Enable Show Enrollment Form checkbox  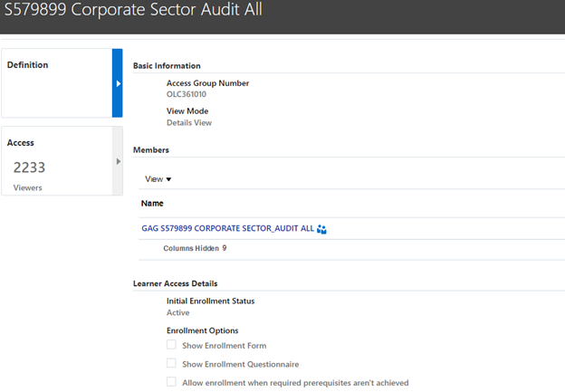pyautogui.click(x=171, y=345)
